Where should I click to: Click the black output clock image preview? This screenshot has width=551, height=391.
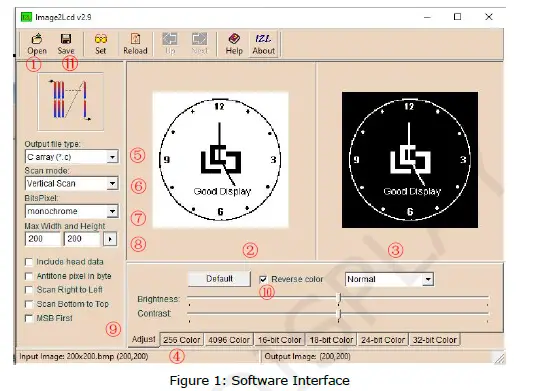[410, 160]
